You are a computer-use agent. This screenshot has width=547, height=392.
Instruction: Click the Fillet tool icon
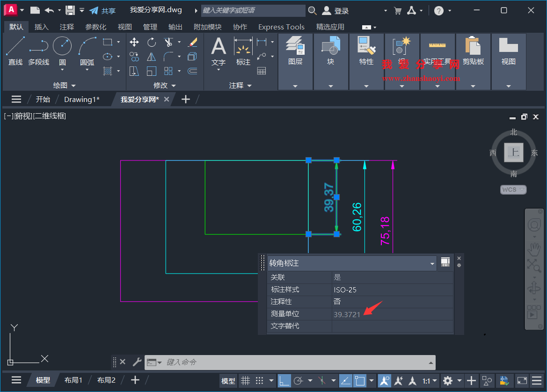tap(168, 57)
